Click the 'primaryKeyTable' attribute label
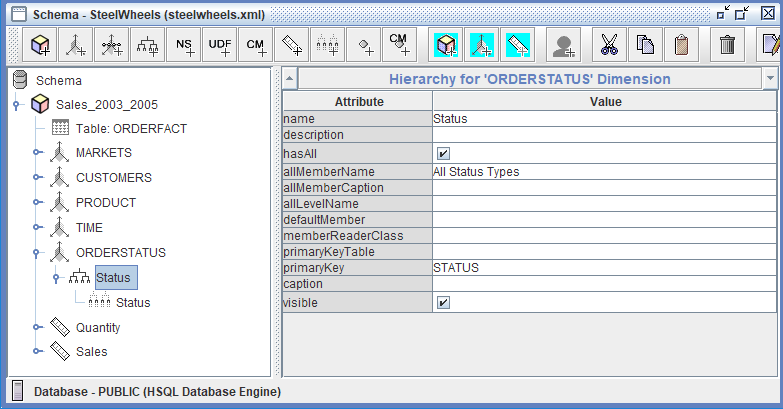The height and width of the screenshot is (409, 783). coord(329,252)
